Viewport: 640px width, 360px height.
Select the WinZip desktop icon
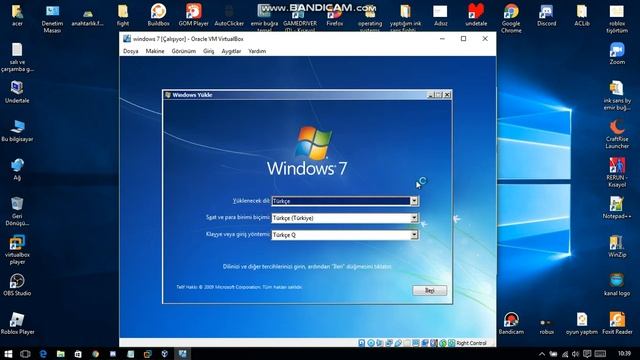point(617,246)
